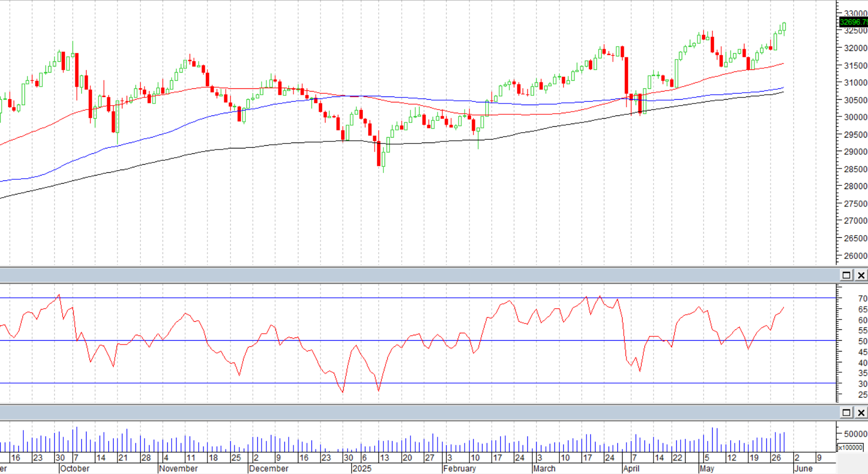Select the February label on time axis
Image resolution: width=868 pixels, height=474 pixels.
459,469
